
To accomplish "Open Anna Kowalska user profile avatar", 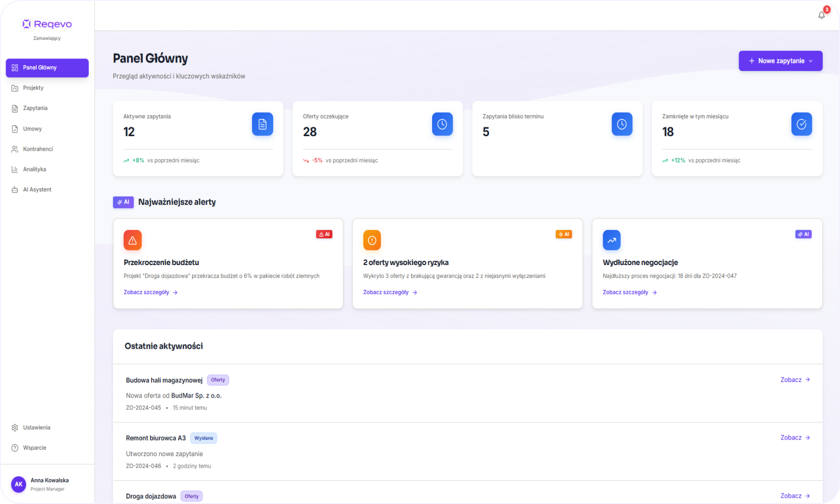I will 19,484.
